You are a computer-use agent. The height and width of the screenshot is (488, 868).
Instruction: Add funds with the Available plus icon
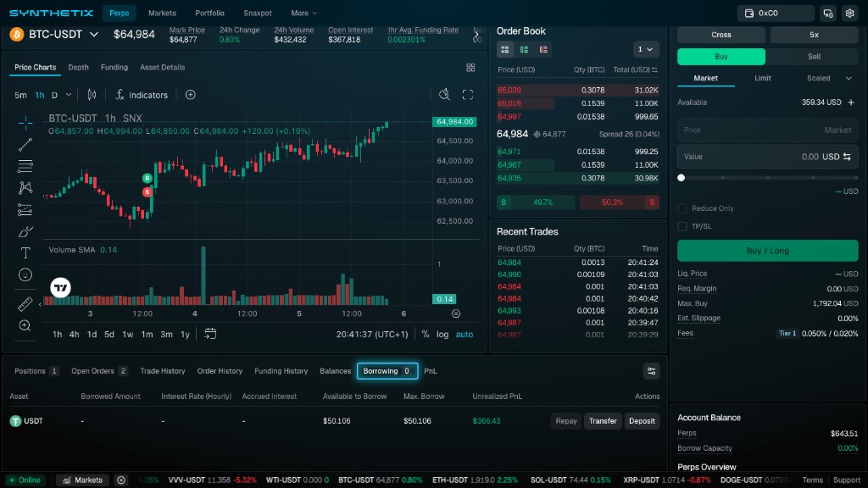(x=851, y=103)
